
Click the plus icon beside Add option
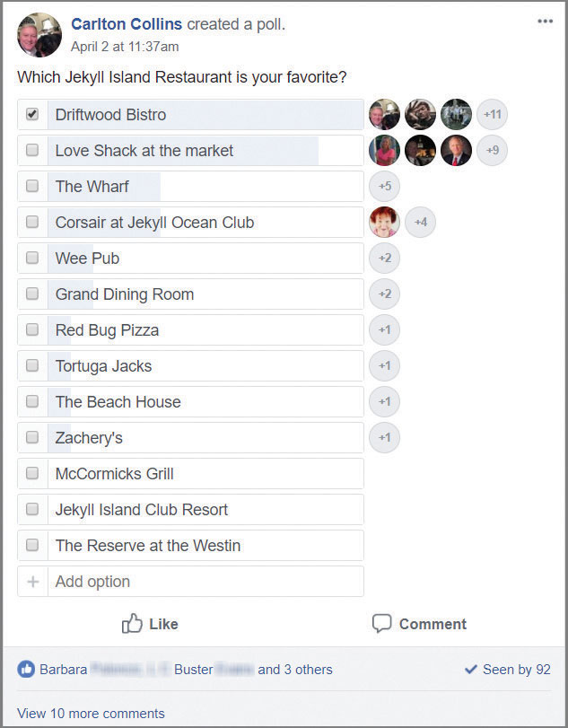click(x=33, y=582)
